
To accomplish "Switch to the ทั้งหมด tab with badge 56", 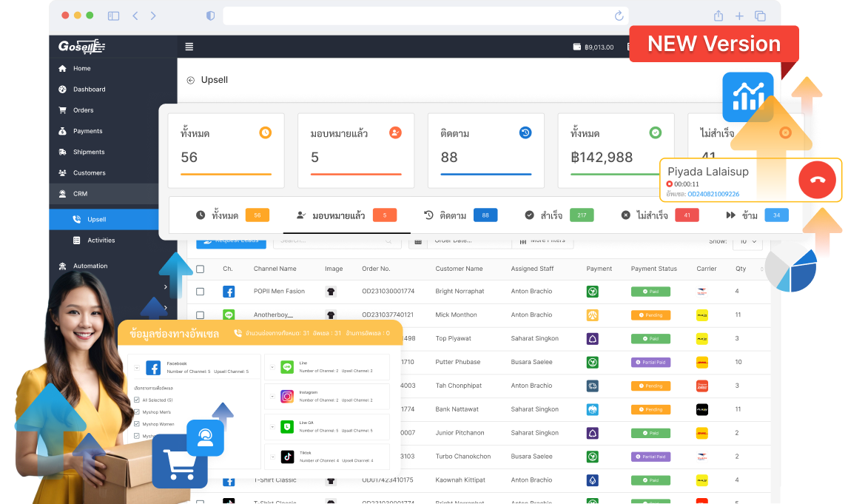I will 232,215.
